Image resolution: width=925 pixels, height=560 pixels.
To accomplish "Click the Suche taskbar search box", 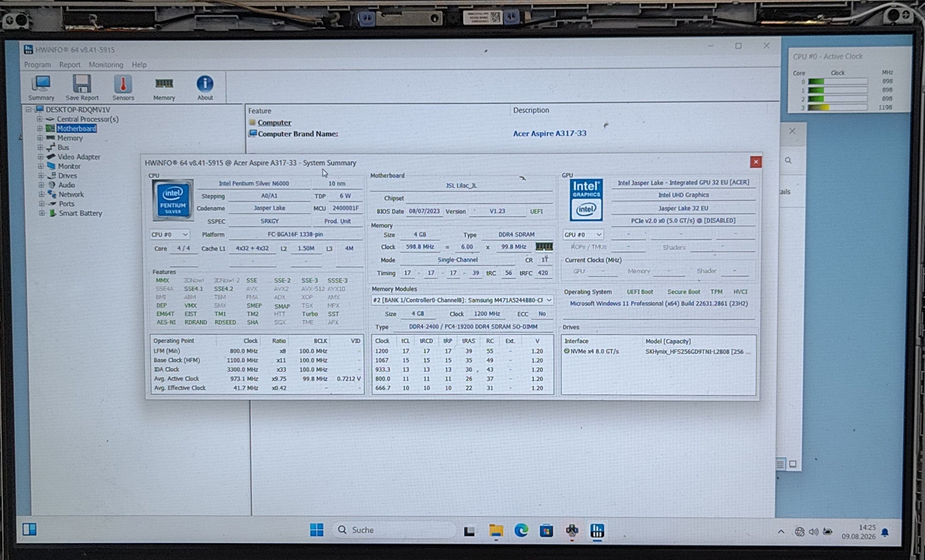I will 394,530.
